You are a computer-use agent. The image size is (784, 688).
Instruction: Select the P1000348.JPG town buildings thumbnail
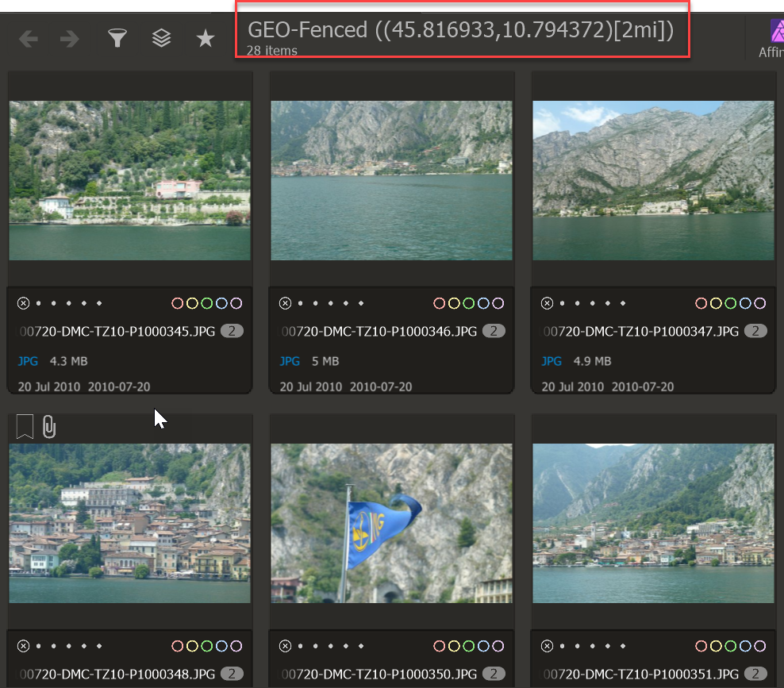pos(129,524)
